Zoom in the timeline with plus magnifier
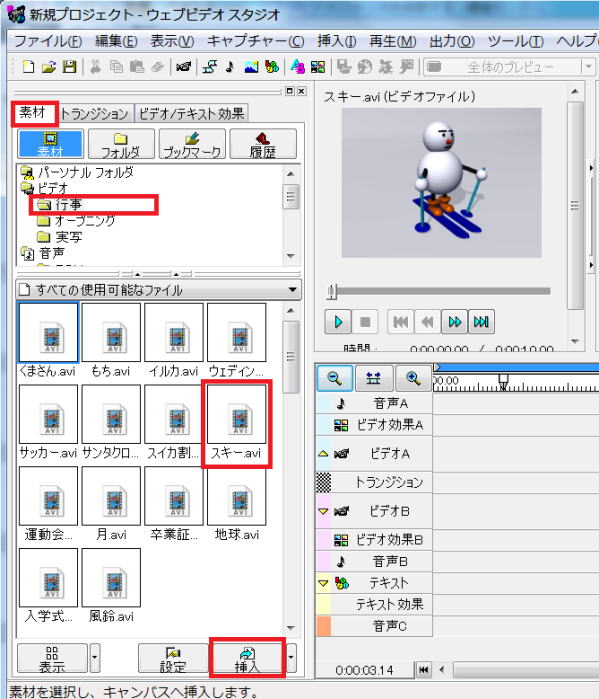The image size is (599, 699). click(413, 378)
